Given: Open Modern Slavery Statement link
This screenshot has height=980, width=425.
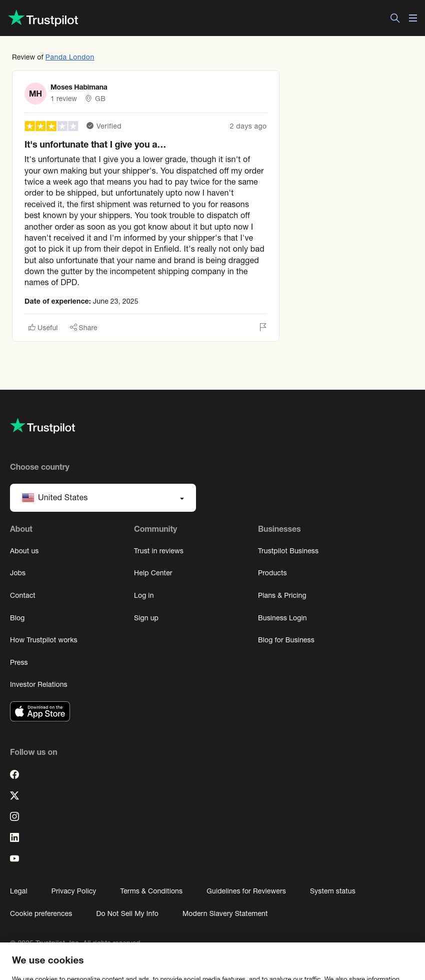Looking at the screenshot, I should 225,913.
